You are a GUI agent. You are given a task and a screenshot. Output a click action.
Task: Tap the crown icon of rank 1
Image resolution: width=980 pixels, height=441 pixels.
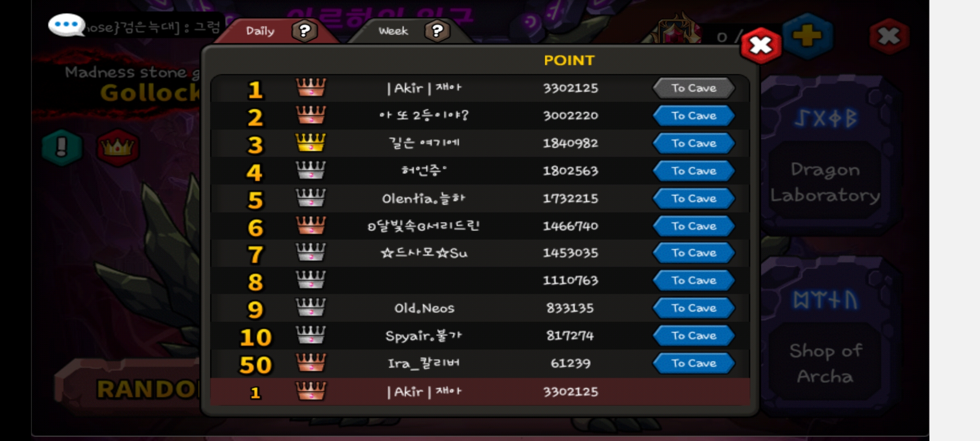[310, 87]
